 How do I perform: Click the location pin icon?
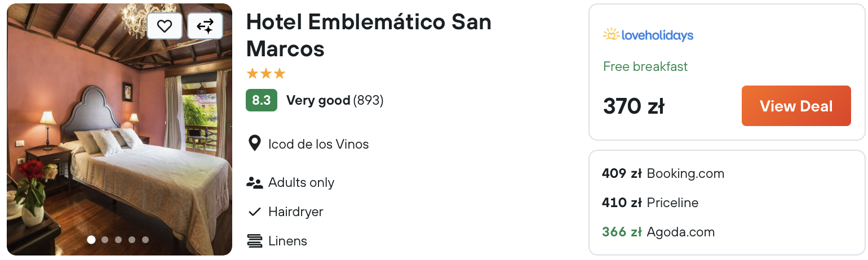(x=255, y=144)
